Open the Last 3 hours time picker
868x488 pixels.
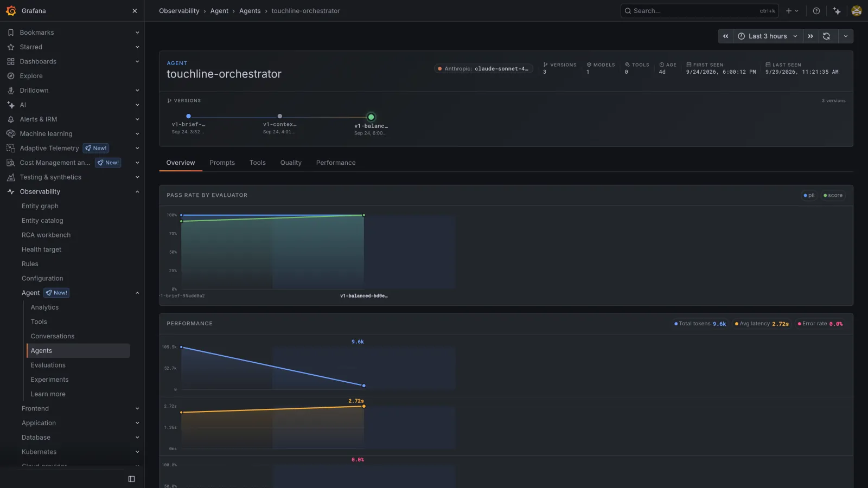768,36
